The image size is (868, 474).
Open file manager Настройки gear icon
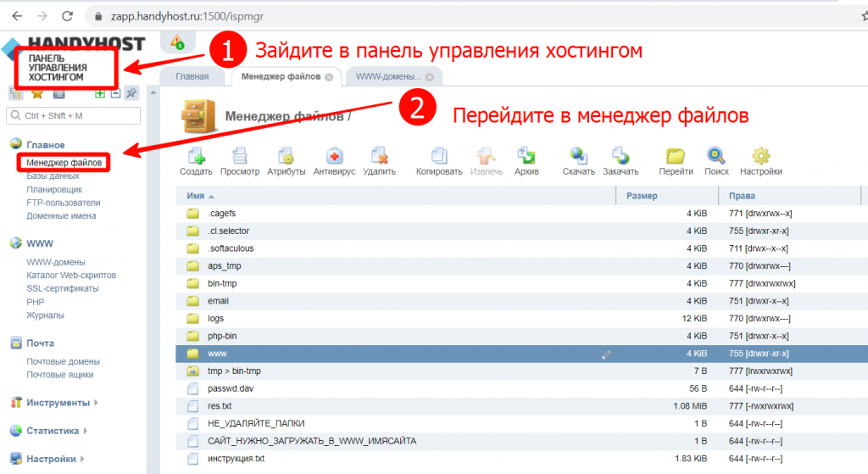(x=760, y=157)
